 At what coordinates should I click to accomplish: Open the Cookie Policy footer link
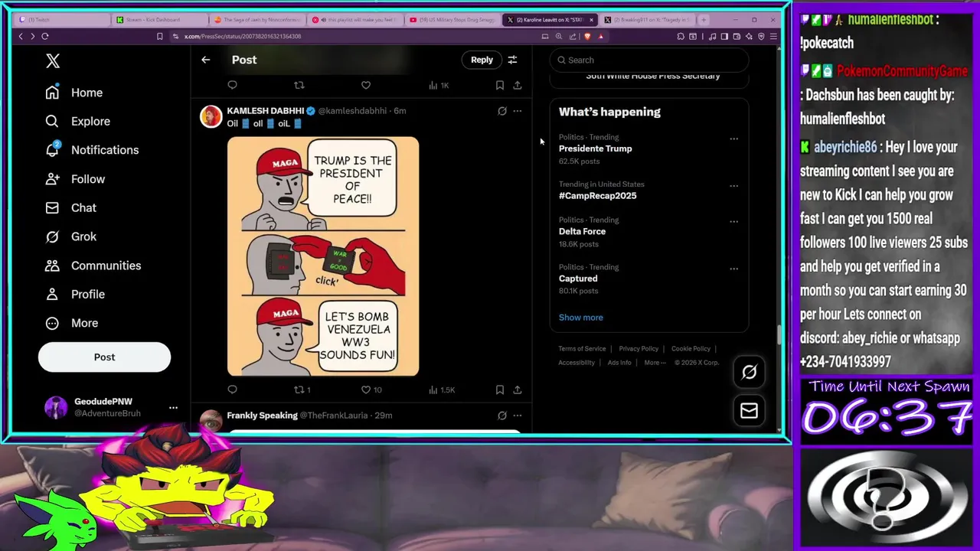(x=691, y=349)
